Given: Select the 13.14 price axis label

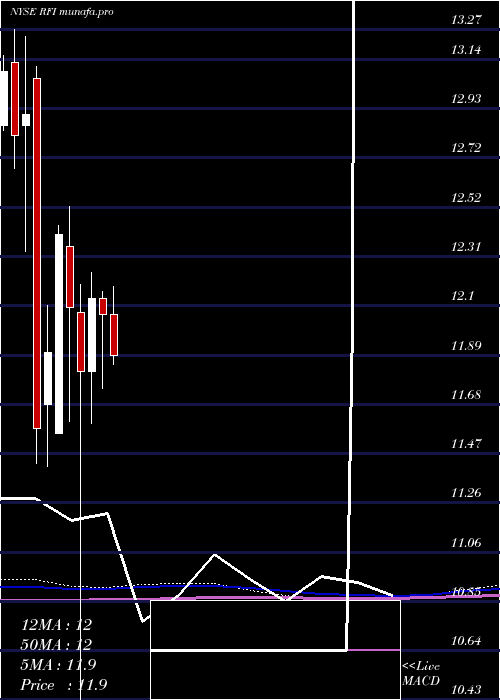Looking at the screenshot, I should click(466, 50).
